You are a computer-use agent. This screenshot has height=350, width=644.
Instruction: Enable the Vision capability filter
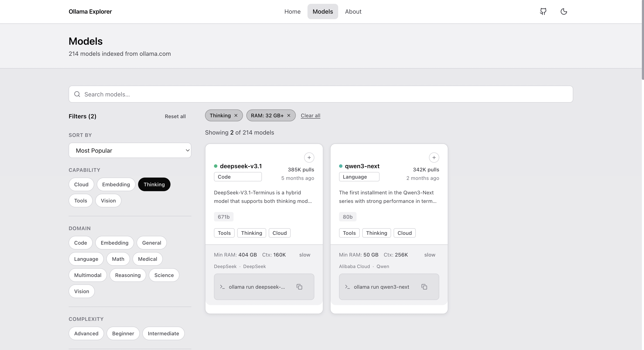point(108,201)
